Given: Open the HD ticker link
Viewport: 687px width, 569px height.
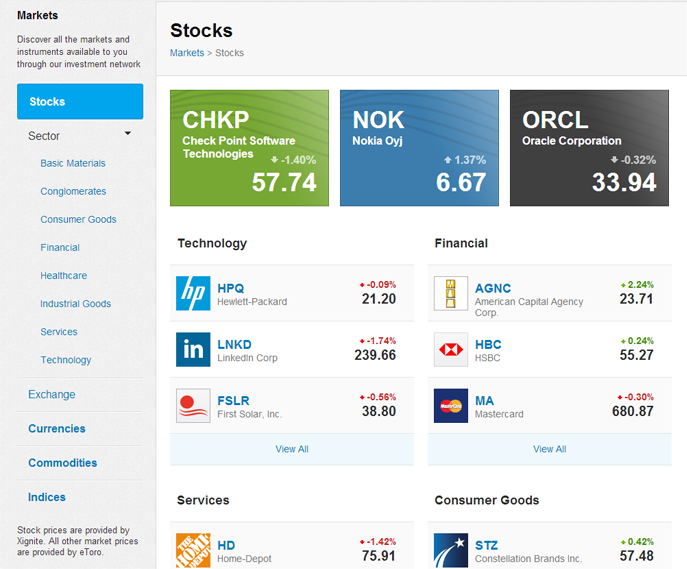Looking at the screenshot, I should (x=226, y=545).
